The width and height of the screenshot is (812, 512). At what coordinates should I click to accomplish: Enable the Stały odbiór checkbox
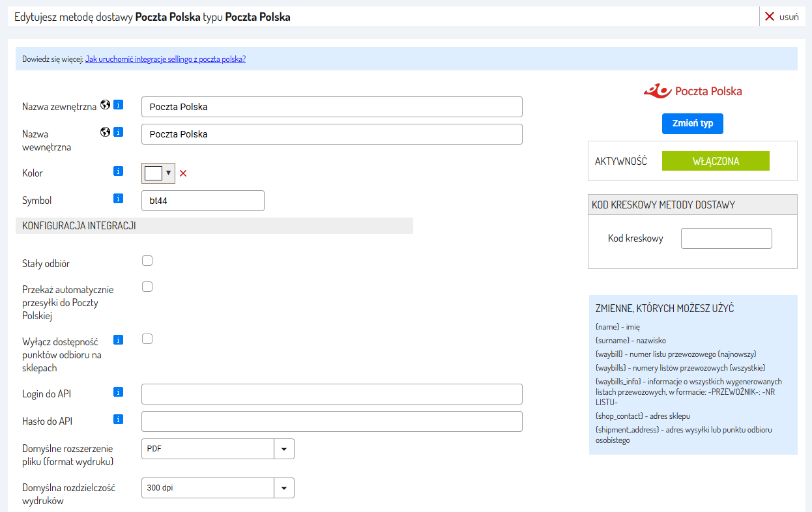[147, 261]
